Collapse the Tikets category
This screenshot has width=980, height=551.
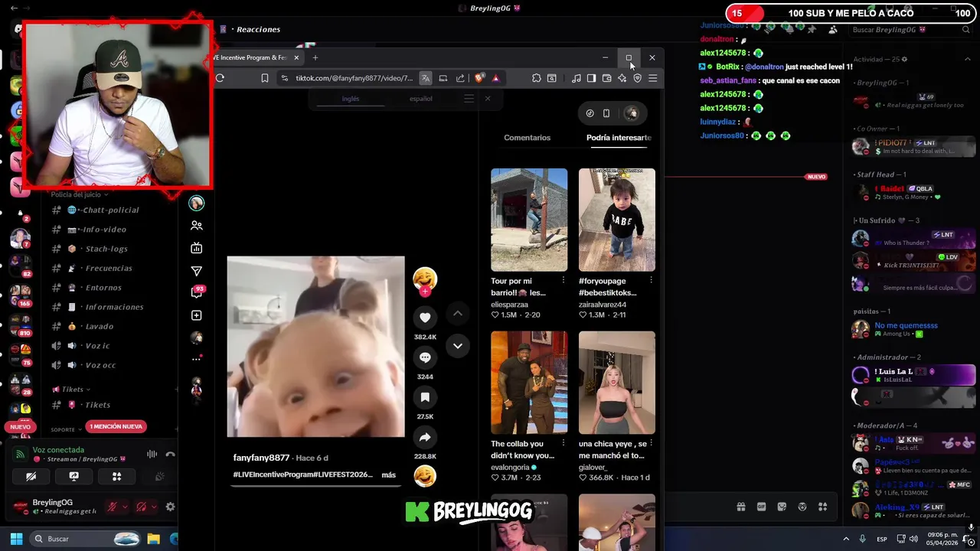(x=75, y=390)
